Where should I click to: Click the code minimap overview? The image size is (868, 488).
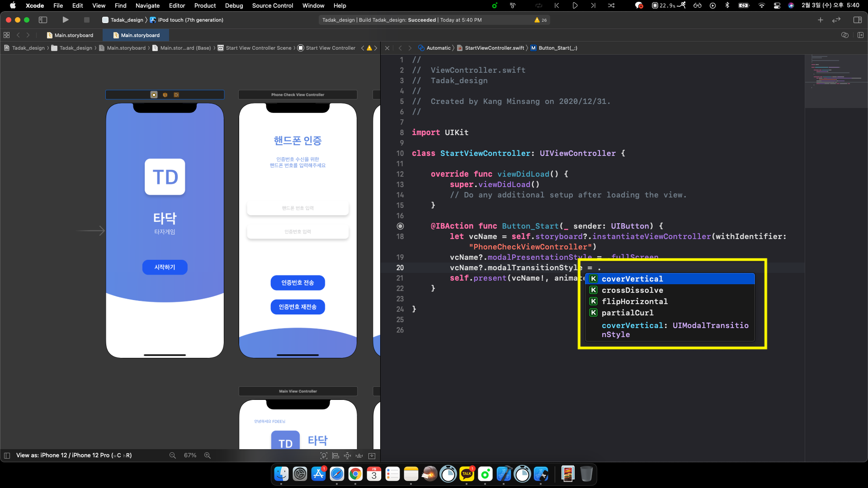(835, 81)
